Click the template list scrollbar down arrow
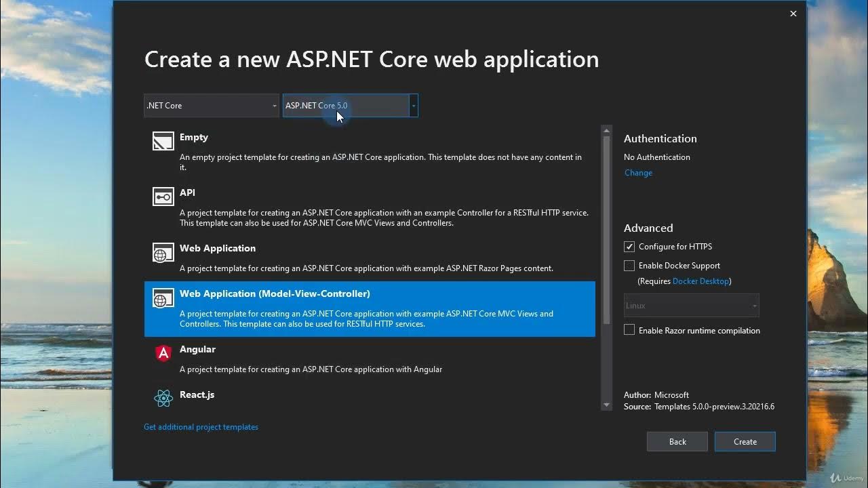The image size is (868, 488). [606, 405]
